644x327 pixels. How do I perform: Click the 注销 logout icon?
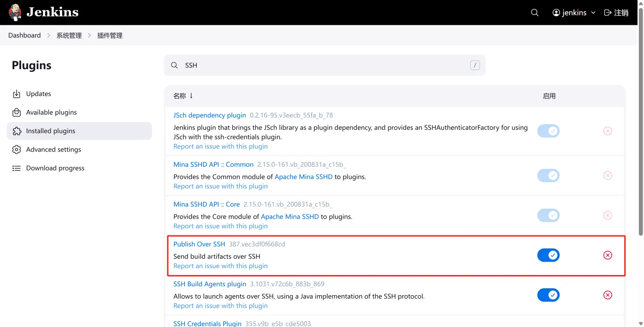(x=608, y=12)
